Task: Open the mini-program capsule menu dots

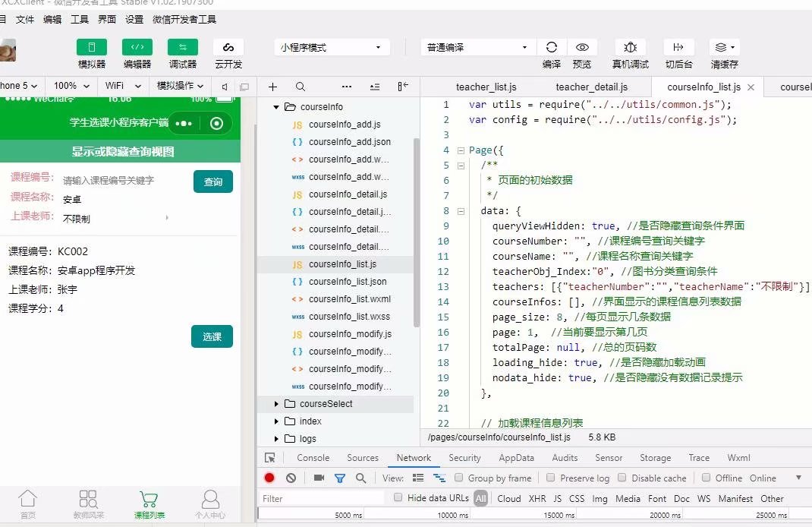Action: point(184,123)
